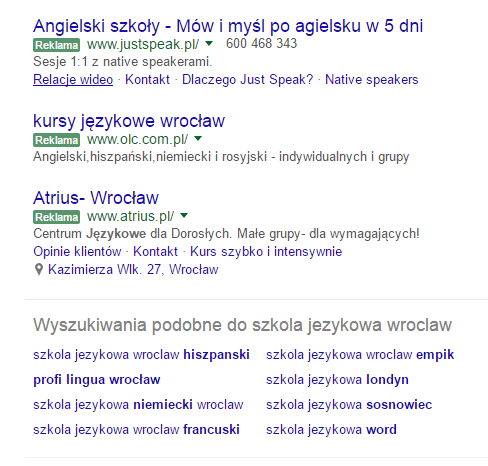Search profi lingua wrocław suggestion
The width and height of the screenshot is (488, 466).
point(97,380)
